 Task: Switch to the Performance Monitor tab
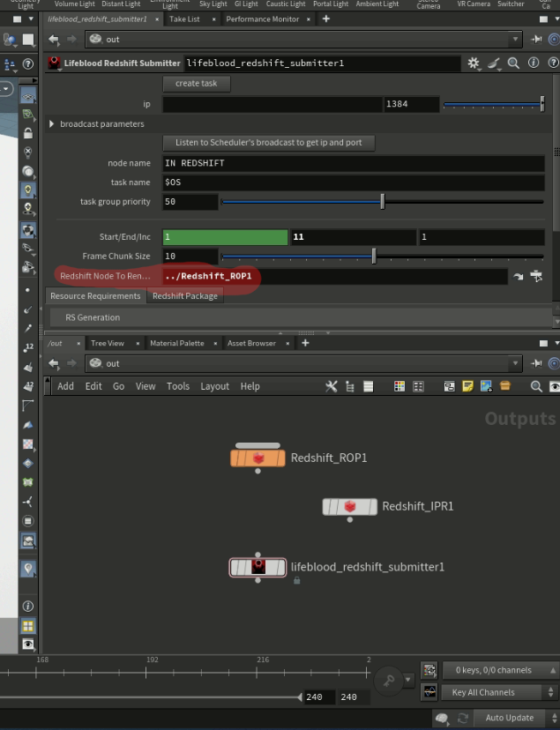[263, 19]
